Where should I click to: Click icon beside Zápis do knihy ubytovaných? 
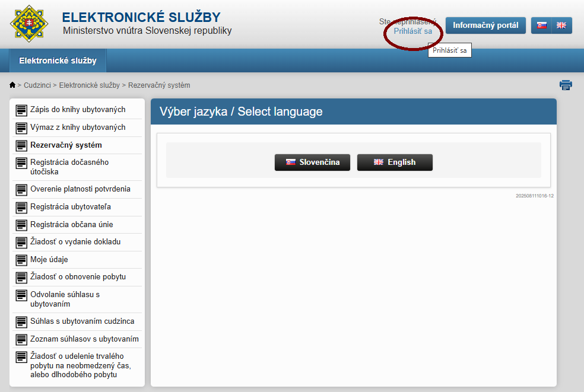tap(21, 110)
